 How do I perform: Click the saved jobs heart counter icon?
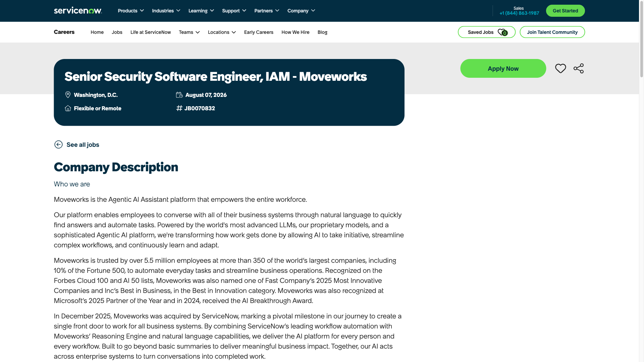tap(502, 32)
